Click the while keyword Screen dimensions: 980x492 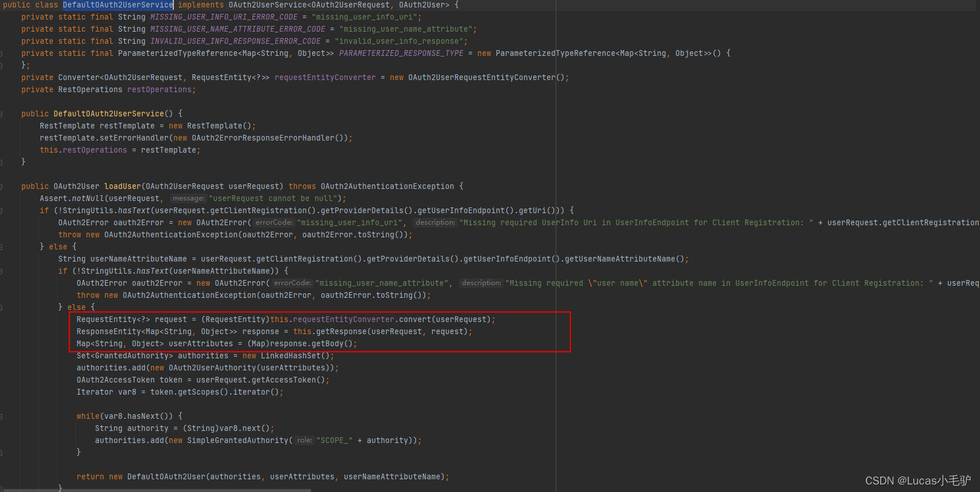[x=88, y=416]
